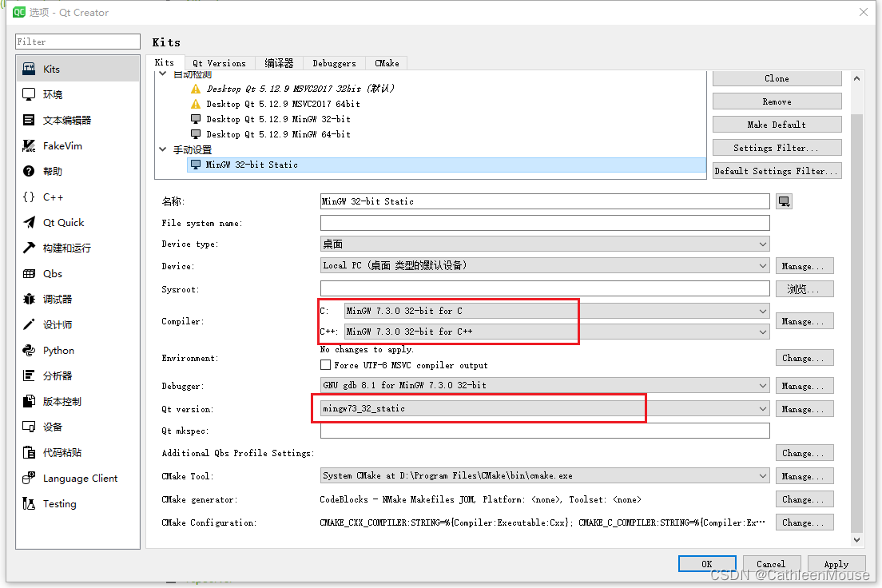Open the 构建和运行 settings category
Image resolution: width=882 pixels, height=588 pixels.
point(77,248)
